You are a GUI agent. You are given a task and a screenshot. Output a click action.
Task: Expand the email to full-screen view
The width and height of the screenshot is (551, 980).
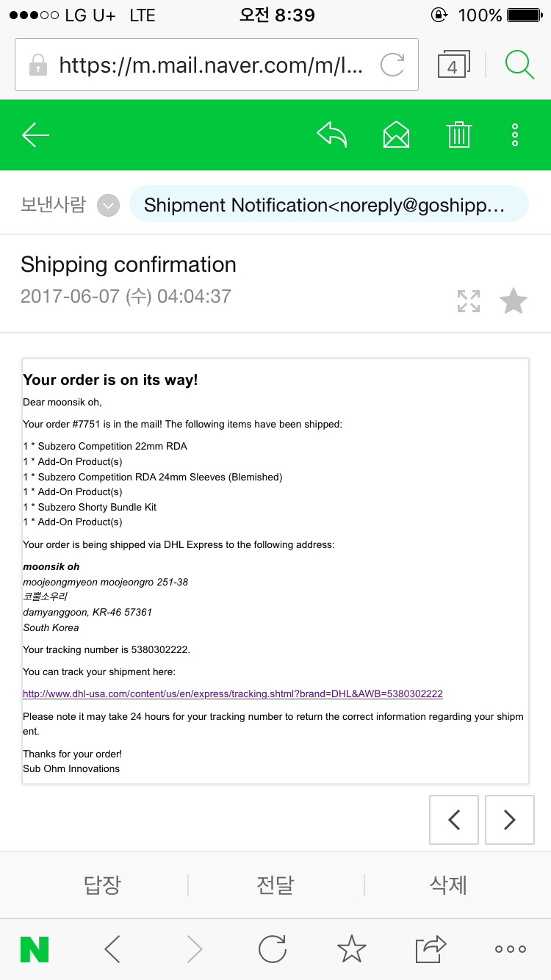tap(469, 301)
